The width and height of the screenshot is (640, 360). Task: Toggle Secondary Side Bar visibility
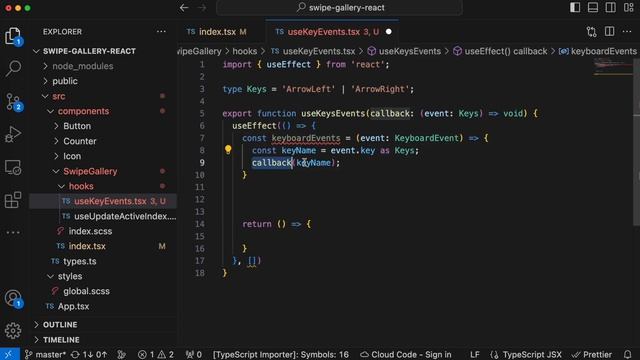[x=611, y=7]
